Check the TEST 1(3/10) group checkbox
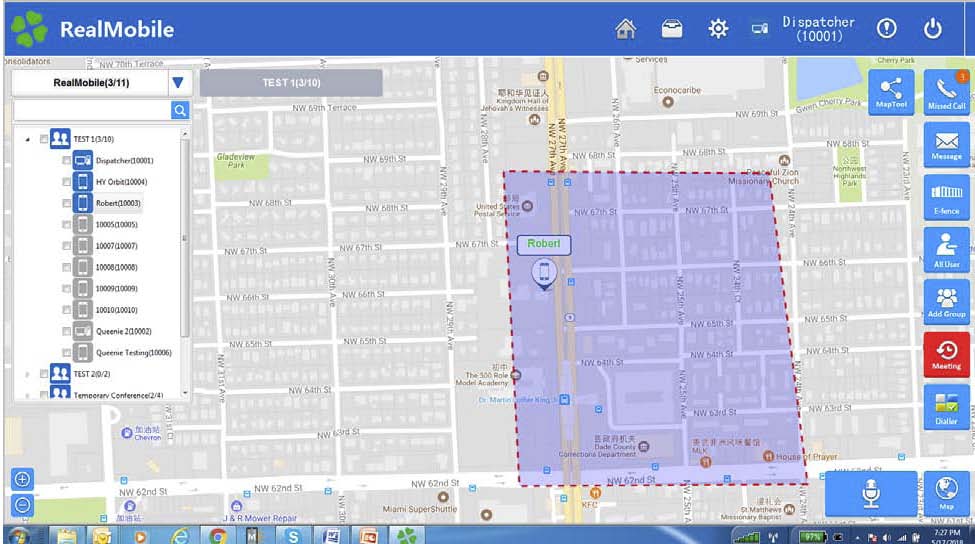Viewport: 975px width, 544px height. pyautogui.click(x=44, y=139)
